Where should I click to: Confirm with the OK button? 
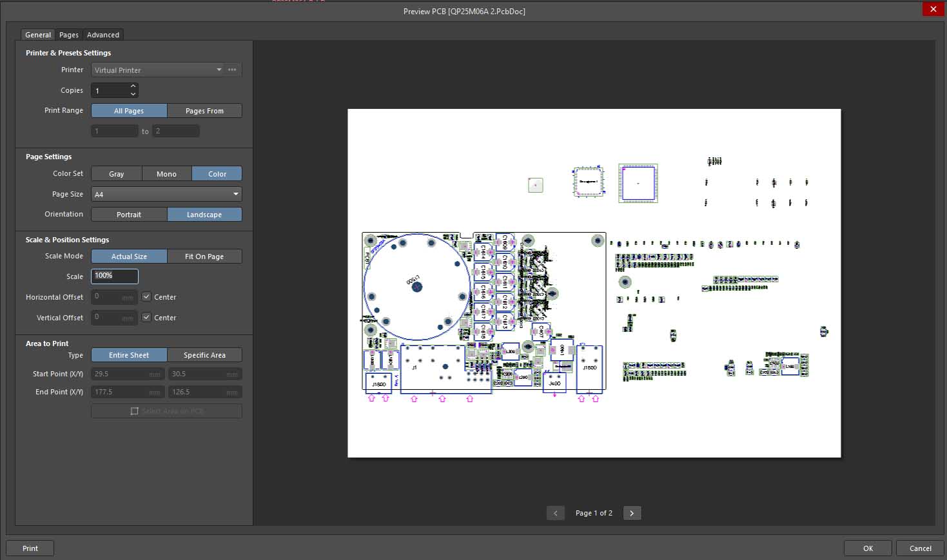click(x=868, y=548)
